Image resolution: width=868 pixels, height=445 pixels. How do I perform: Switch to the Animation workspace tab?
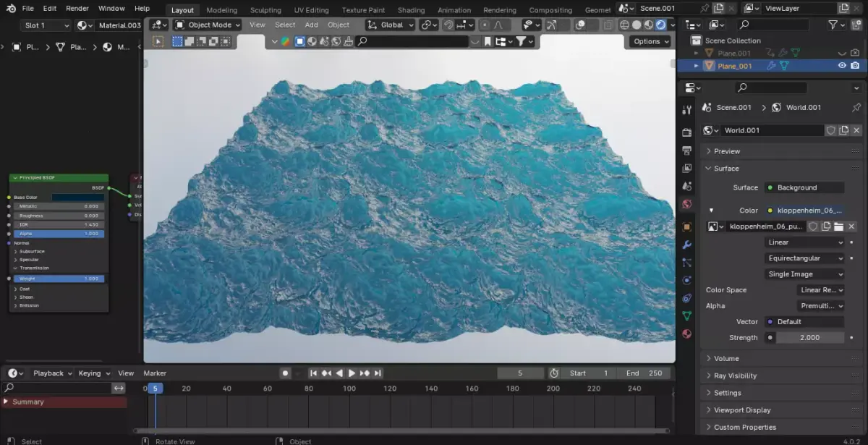[x=455, y=10]
